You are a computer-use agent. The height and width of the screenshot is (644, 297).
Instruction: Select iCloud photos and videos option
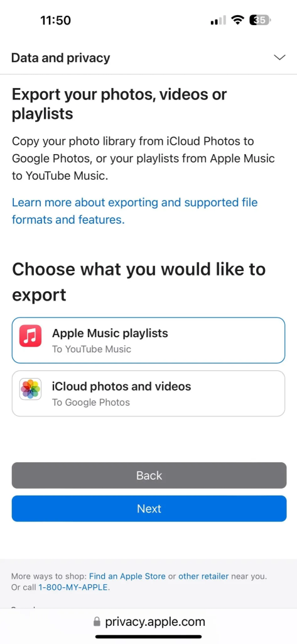click(148, 394)
